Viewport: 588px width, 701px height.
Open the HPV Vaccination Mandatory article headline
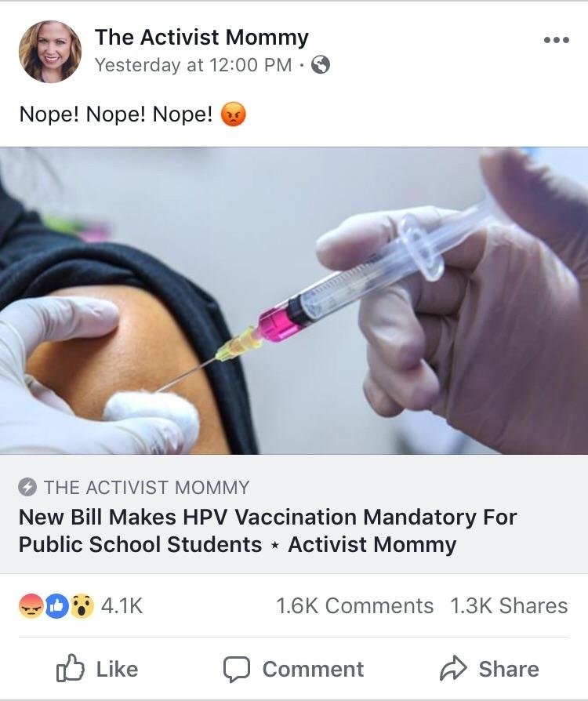click(267, 531)
